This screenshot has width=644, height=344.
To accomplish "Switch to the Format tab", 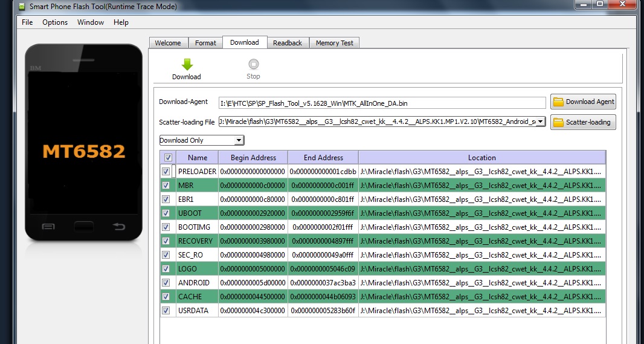I will click(x=205, y=43).
